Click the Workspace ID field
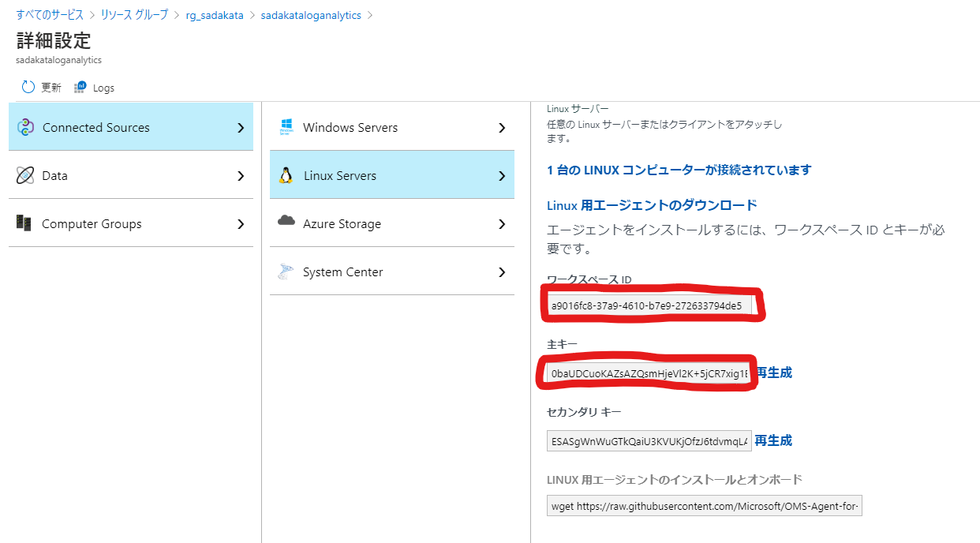The height and width of the screenshot is (543, 980). click(x=649, y=305)
